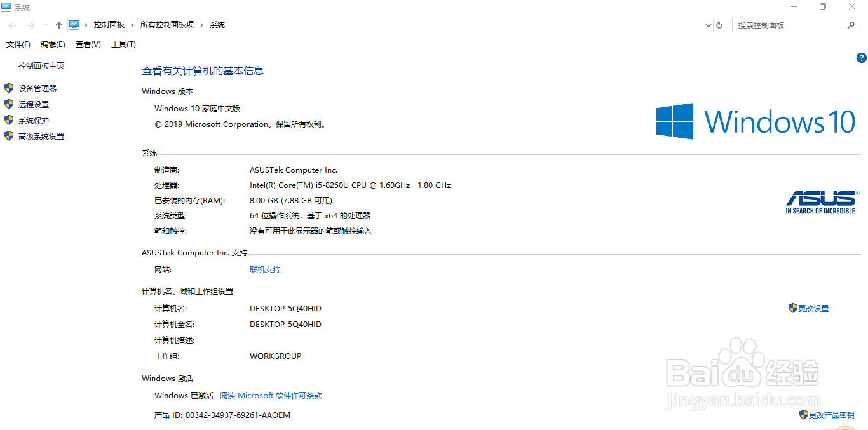Click shield icon beside 系统保护
Viewport: 868px width, 430px height.
tap(9, 120)
